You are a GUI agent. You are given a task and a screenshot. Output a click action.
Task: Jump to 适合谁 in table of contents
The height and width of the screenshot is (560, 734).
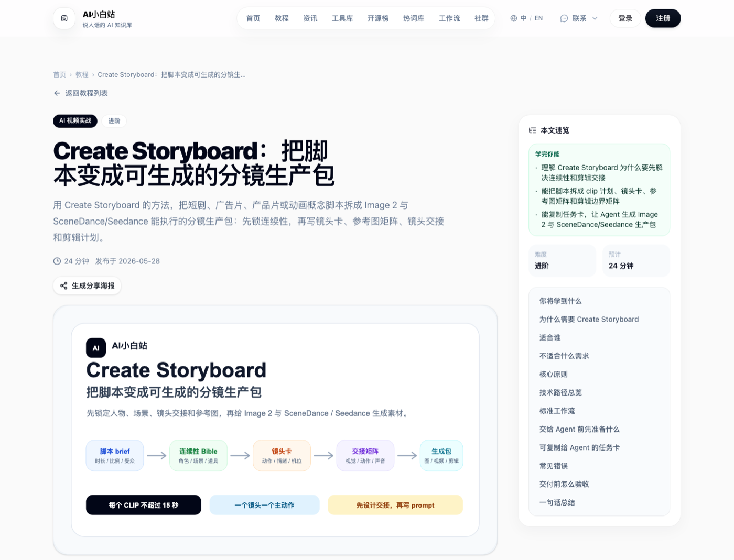pyautogui.click(x=550, y=338)
